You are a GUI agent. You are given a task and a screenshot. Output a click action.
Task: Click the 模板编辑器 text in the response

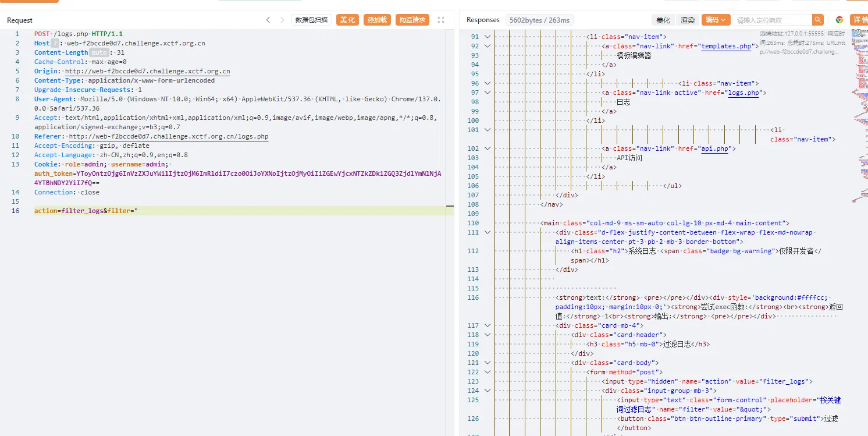(x=634, y=55)
